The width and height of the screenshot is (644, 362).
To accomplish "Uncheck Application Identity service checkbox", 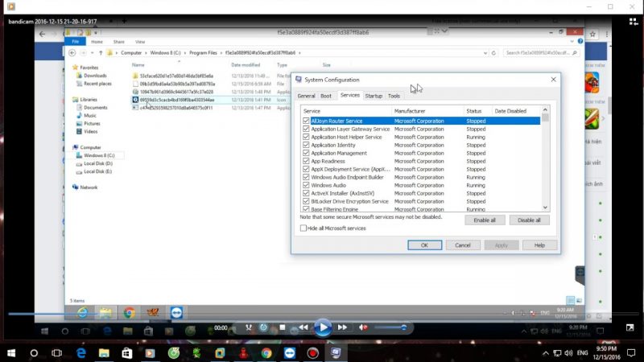I will coord(306,145).
